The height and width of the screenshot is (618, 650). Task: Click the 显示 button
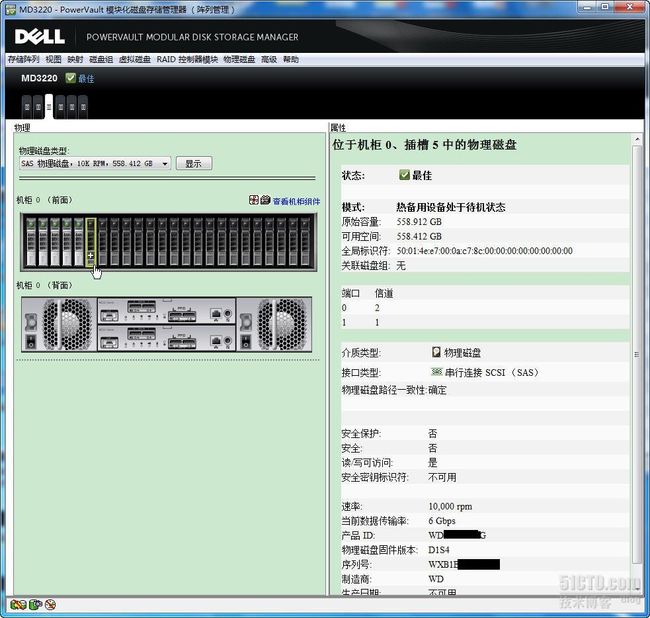(194, 163)
